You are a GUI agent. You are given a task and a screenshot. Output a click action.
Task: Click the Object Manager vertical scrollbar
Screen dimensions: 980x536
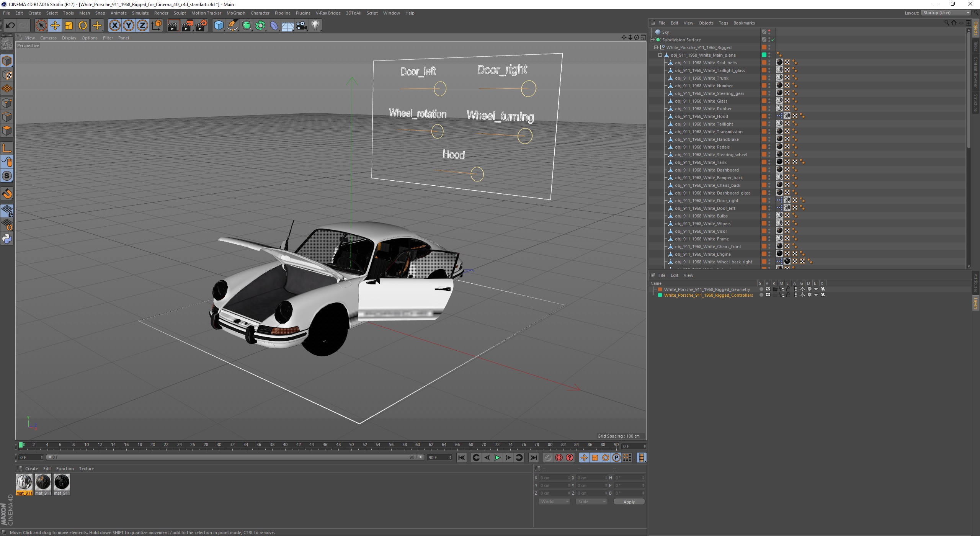point(969,90)
